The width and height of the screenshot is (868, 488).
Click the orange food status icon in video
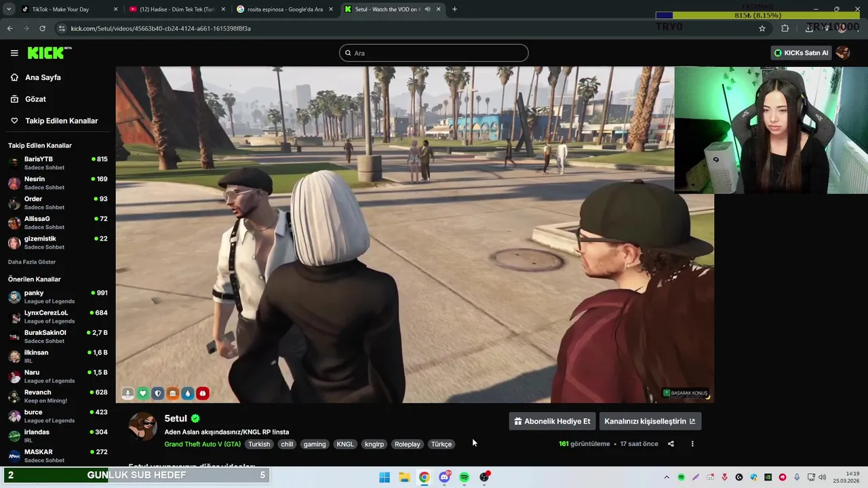coord(173,393)
